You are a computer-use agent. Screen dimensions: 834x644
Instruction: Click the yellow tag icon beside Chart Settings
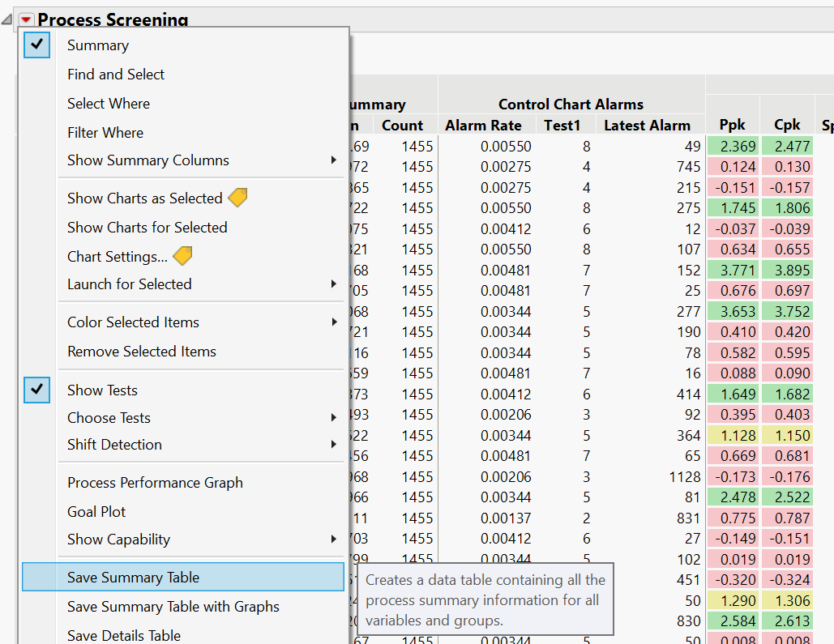tap(183, 256)
